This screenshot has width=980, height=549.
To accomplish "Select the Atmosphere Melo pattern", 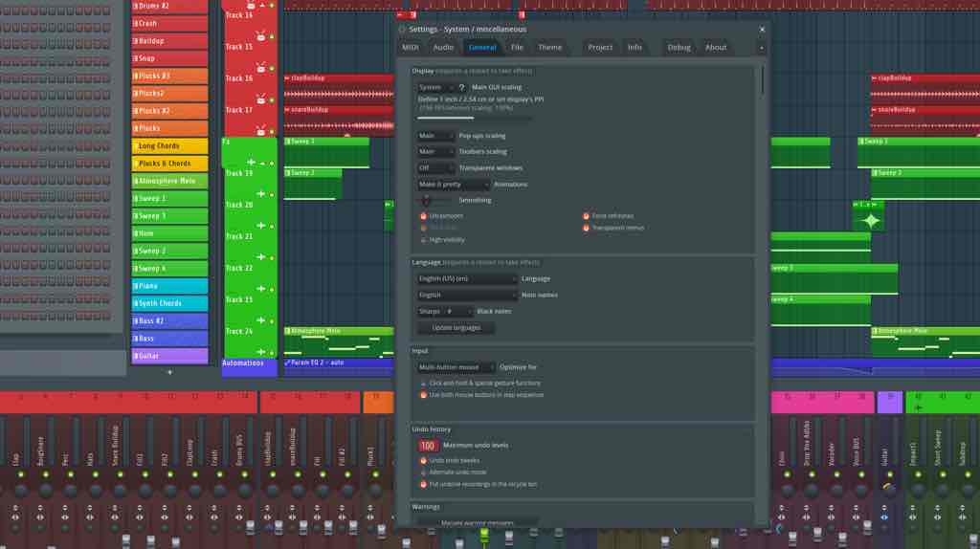I will 169,181.
